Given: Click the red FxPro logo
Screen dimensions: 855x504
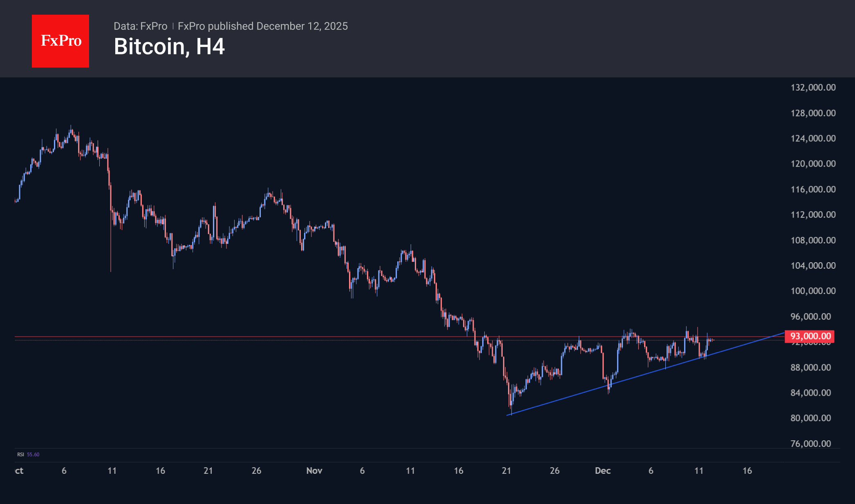Looking at the screenshot, I should point(60,41).
